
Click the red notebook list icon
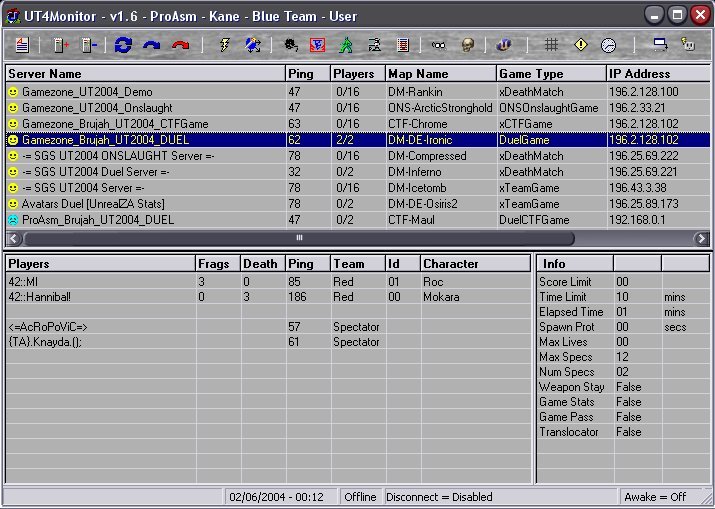[x=403, y=45]
